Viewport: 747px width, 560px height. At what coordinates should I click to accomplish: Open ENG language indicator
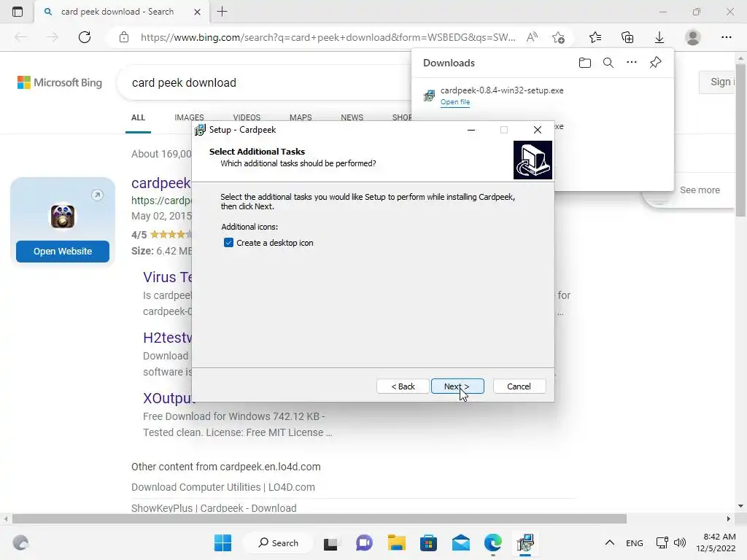coord(634,542)
